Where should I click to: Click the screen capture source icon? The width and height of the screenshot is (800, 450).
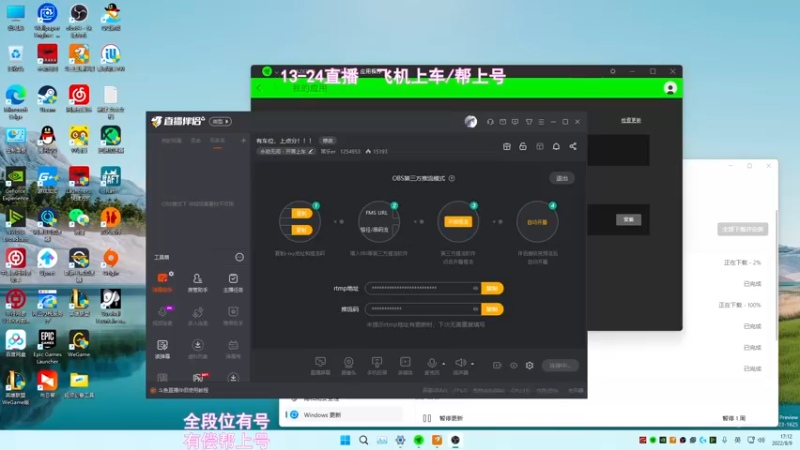320,365
